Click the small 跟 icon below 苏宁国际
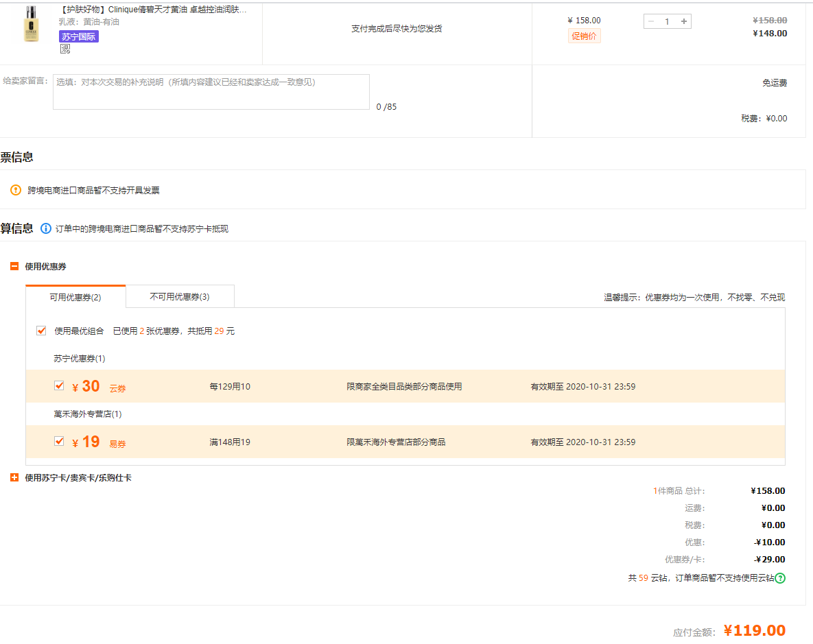Image resolution: width=813 pixels, height=644 pixels. [65, 49]
